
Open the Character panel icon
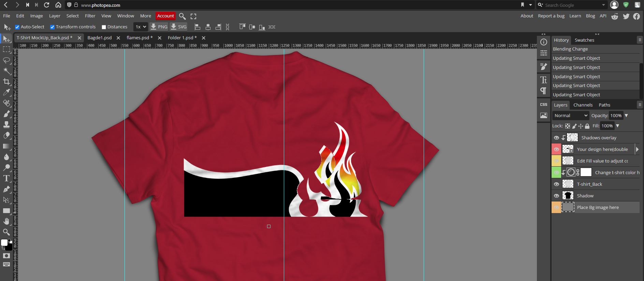(x=544, y=80)
